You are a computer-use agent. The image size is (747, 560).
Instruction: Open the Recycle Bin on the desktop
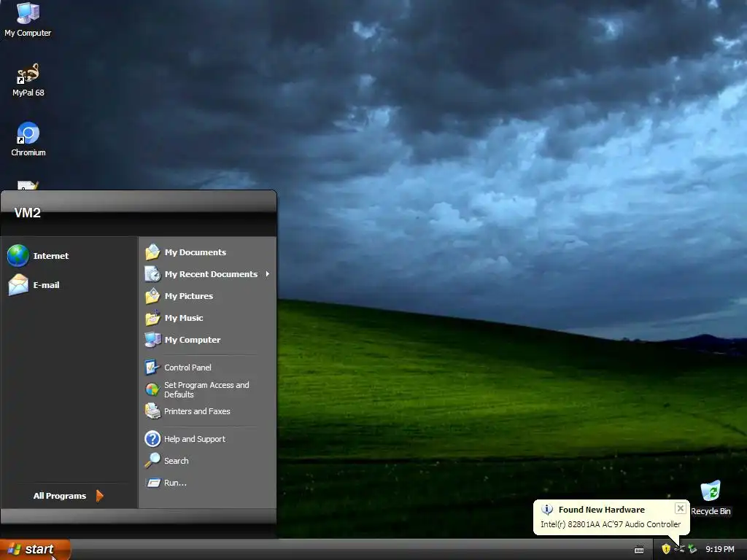click(711, 498)
